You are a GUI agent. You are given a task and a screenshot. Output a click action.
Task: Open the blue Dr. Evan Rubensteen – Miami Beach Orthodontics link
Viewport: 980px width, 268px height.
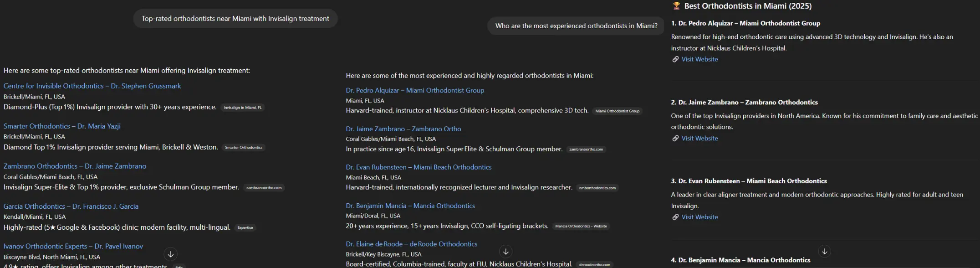tap(419, 167)
